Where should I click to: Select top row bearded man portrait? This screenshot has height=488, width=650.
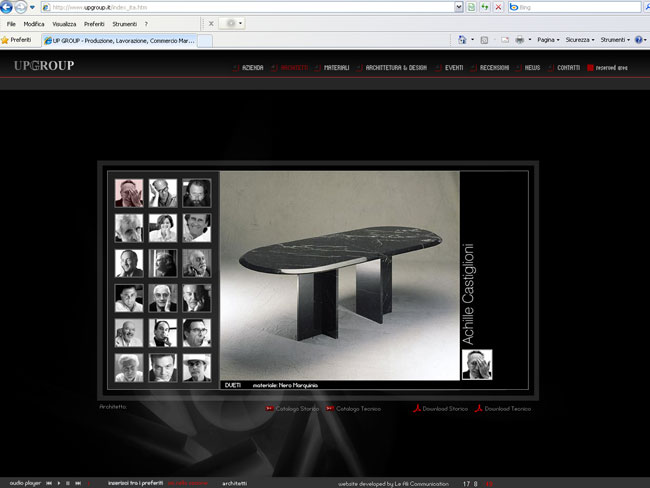[x=196, y=193]
